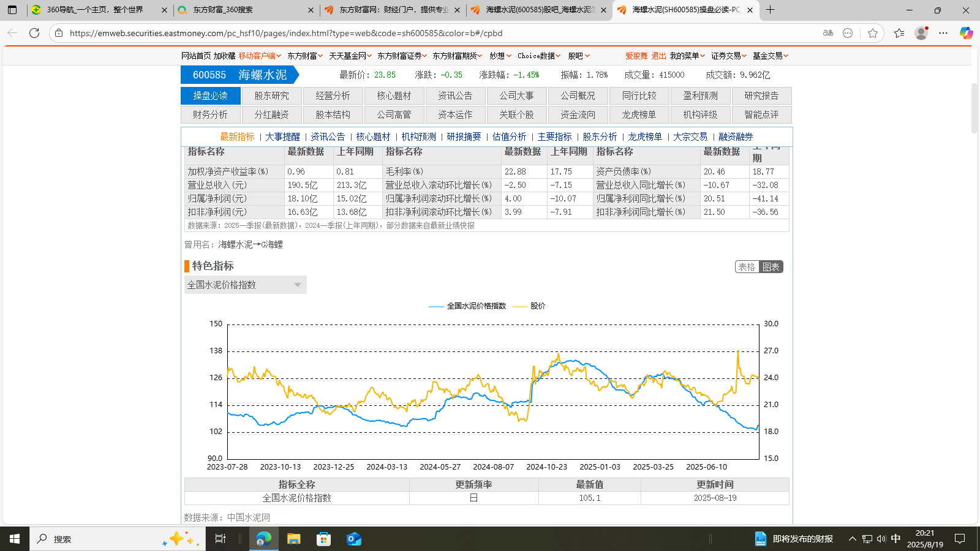This screenshot has width=980, height=551.
Task: Open the browser settings and more menu
Action: click(943, 33)
